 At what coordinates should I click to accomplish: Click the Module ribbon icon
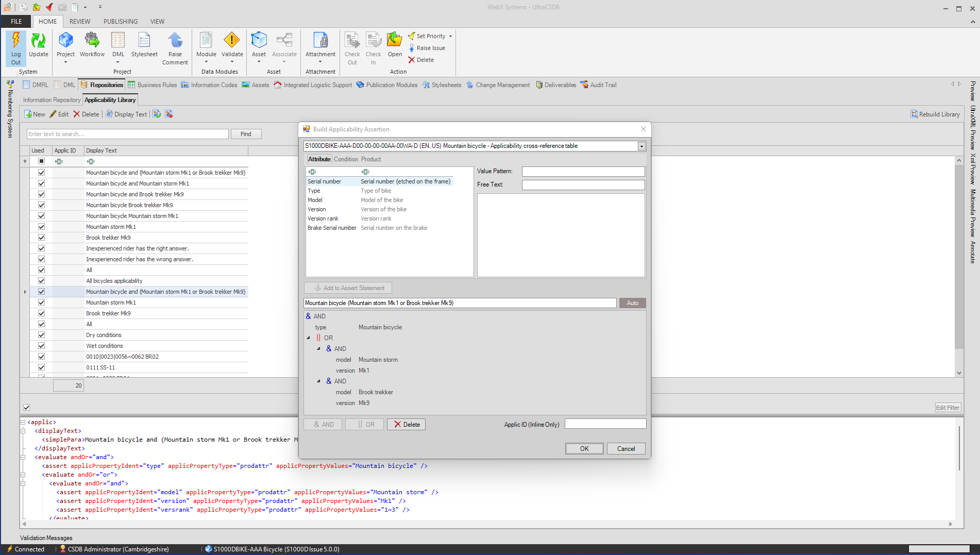coord(206,40)
